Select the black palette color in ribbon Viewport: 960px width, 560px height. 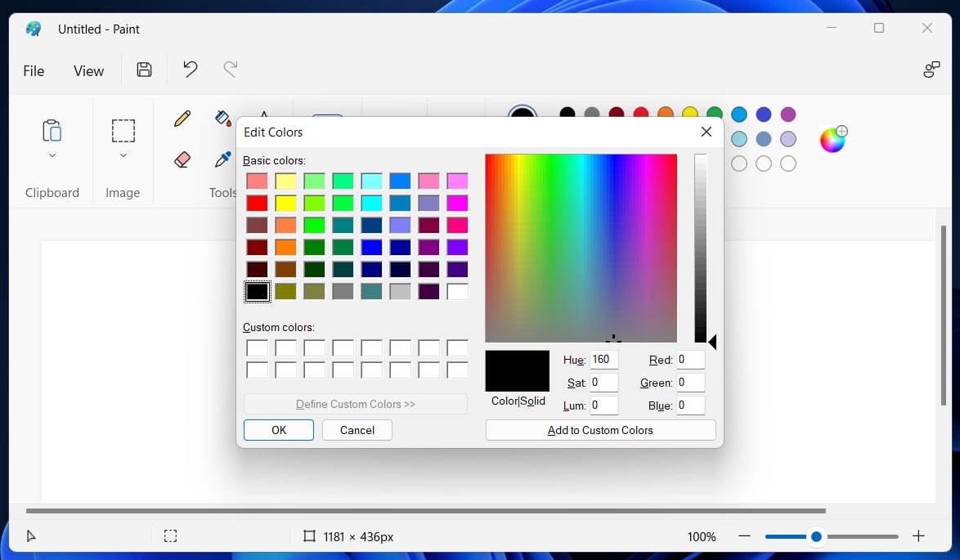click(x=567, y=113)
